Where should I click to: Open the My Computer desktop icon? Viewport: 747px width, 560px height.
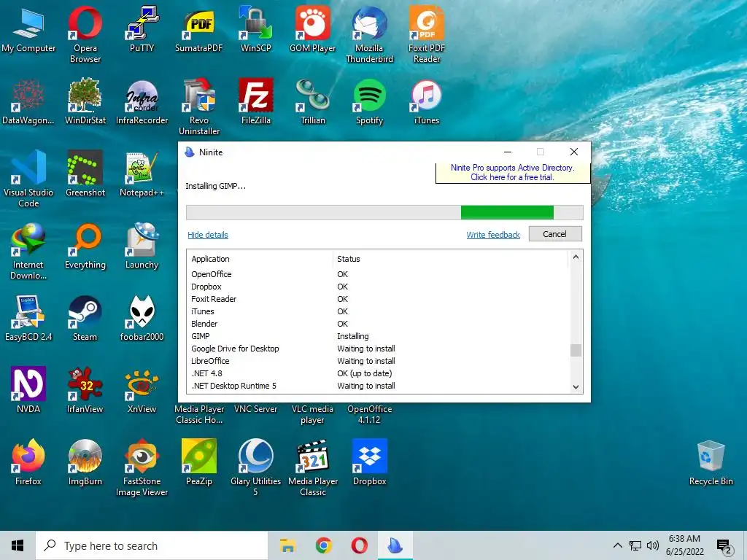coord(28,29)
